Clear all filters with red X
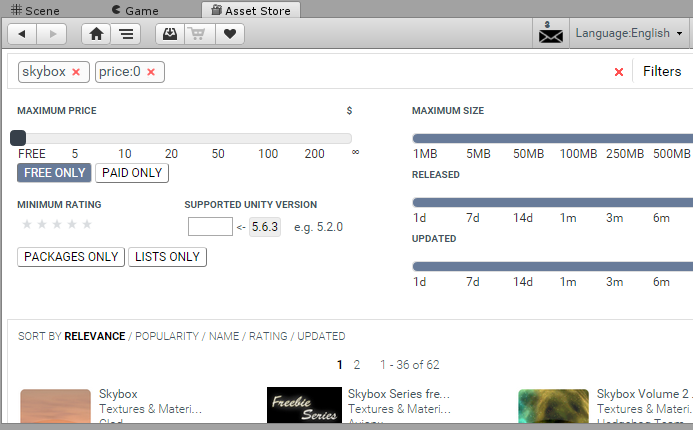693x430 pixels. (618, 72)
